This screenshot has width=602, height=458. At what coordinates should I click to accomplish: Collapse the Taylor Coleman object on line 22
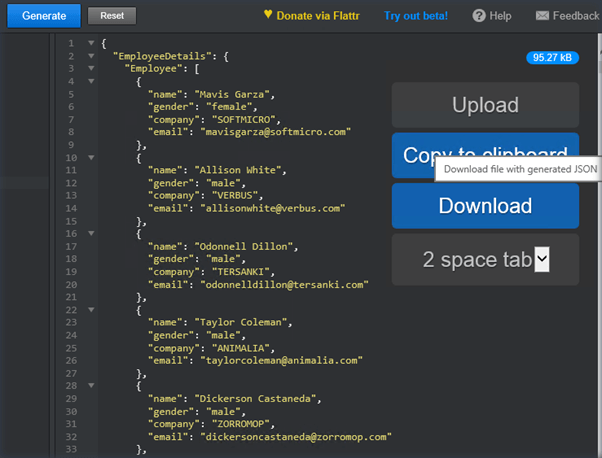click(91, 309)
